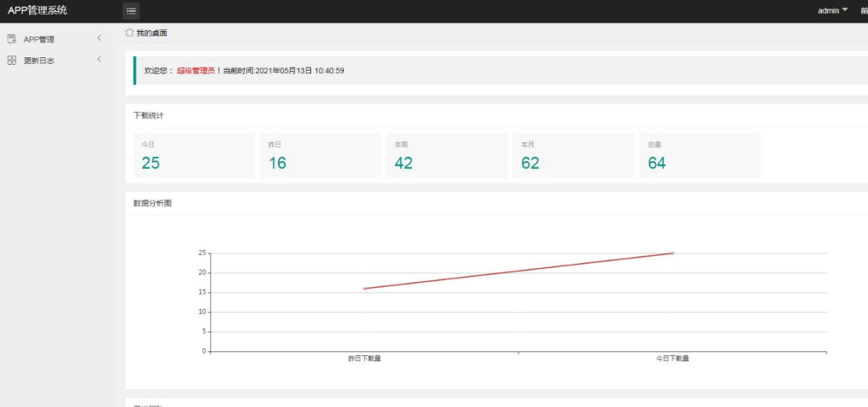Click the 今日下载量 data point on chart

(672, 253)
